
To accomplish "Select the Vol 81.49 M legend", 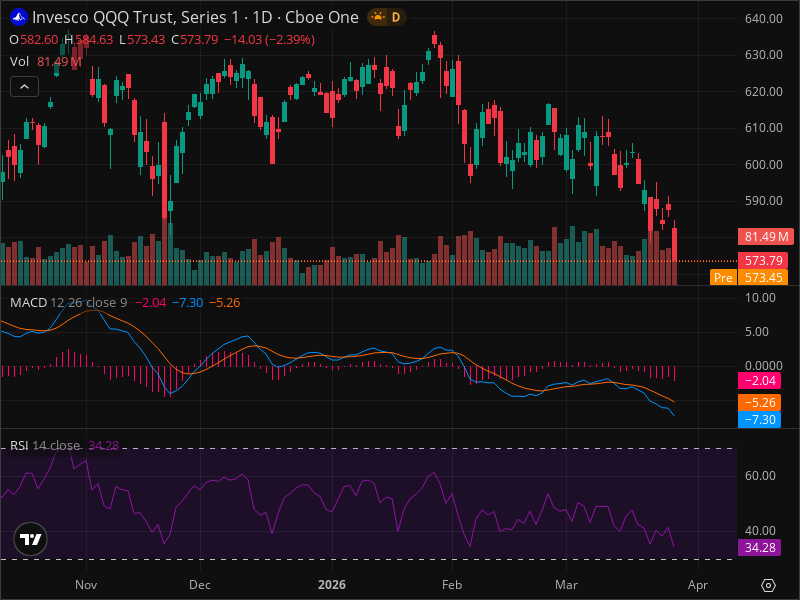I will point(46,62).
